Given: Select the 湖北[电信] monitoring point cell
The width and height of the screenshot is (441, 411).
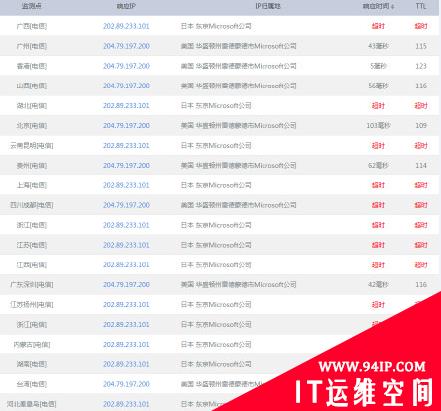Looking at the screenshot, I should (x=32, y=106).
